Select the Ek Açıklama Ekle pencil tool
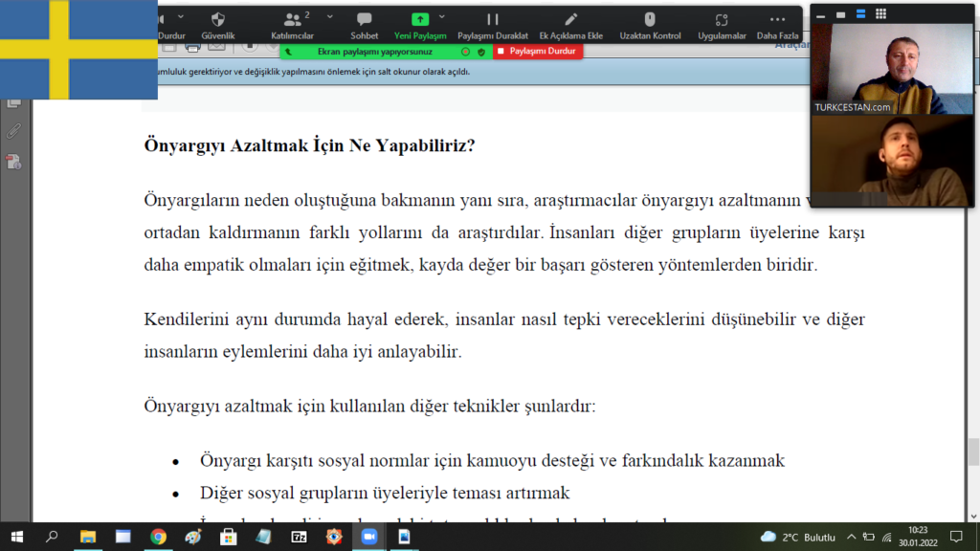980x551 pixels. (x=570, y=26)
